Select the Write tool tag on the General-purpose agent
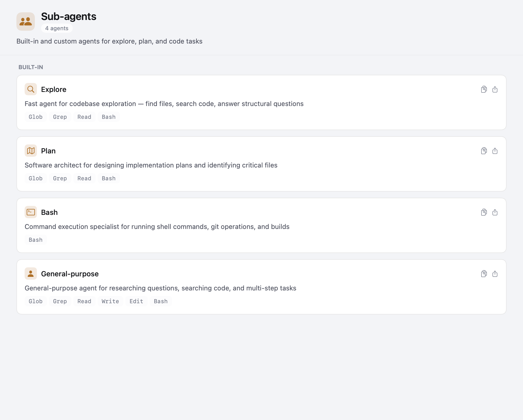The image size is (523, 420). point(110,301)
